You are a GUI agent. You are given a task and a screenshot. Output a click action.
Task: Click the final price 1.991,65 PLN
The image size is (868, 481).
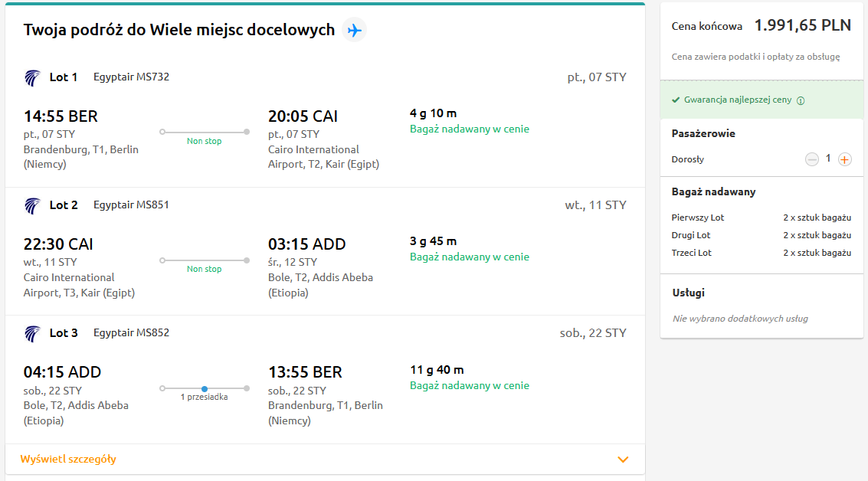[803, 25]
